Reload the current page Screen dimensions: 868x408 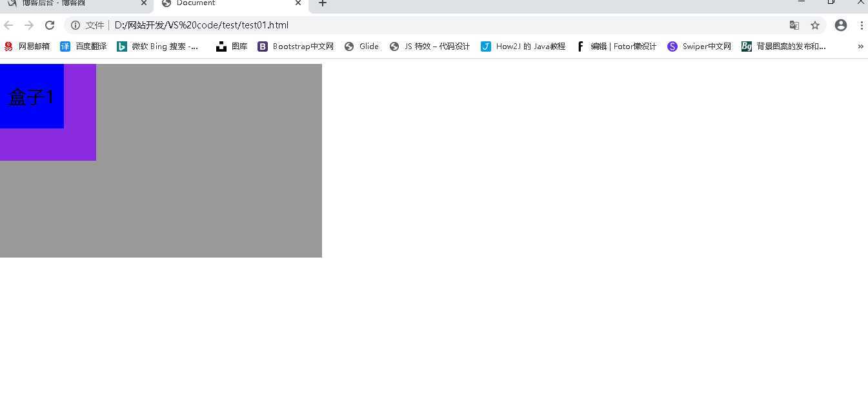pyautogui.click(x=50, y=25)
